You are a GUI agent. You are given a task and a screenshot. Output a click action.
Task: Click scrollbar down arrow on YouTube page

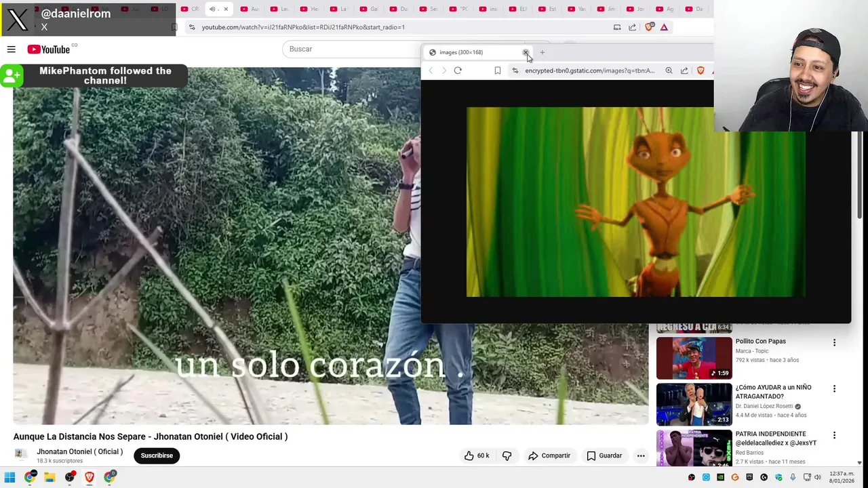tap(861, 463)
